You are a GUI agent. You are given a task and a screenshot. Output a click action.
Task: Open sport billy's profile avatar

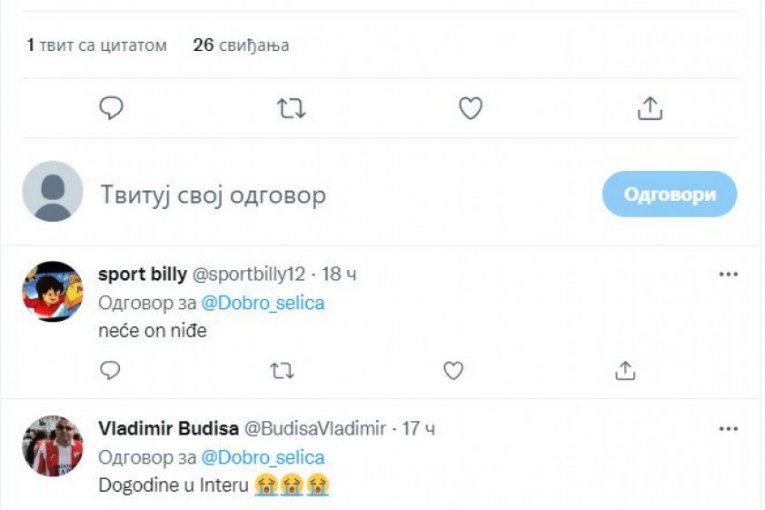(x=53, y=292)
